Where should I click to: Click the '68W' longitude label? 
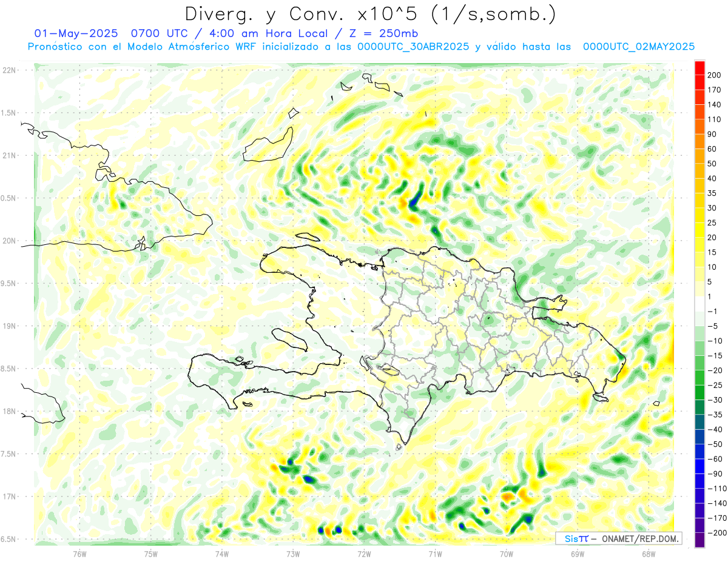[648, 554]
